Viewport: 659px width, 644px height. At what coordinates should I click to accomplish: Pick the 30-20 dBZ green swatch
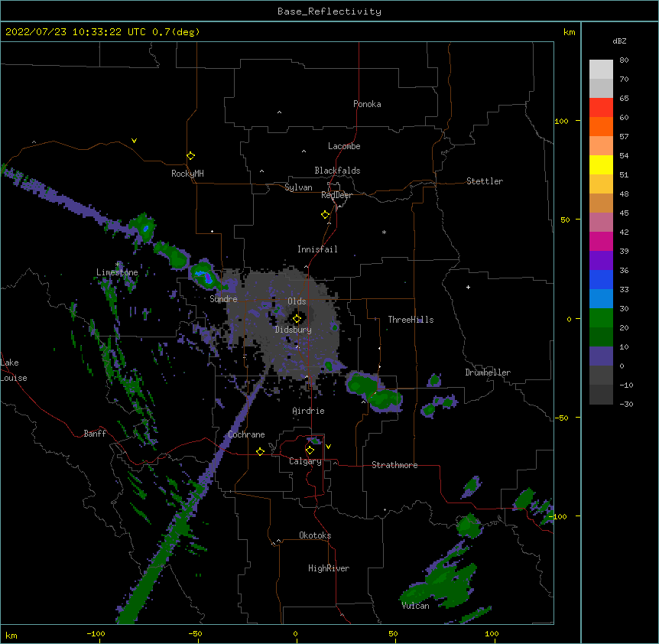(601, 318)
